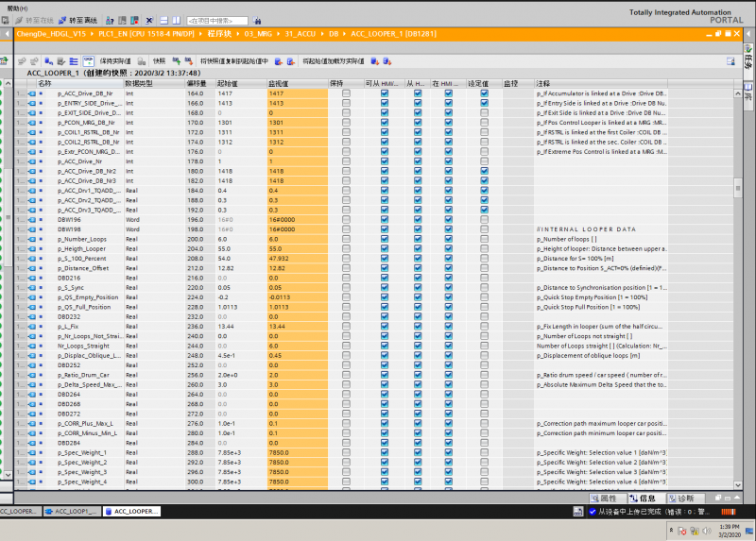756x541 pixels.
Task: Uncheck first HMI checkbox for p_Heigth_Looper row
Action: tap(384, 248)
